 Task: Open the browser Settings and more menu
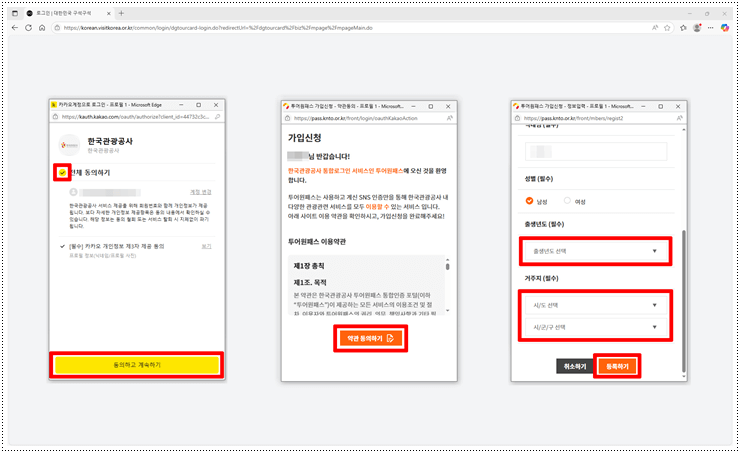point(711,28)
